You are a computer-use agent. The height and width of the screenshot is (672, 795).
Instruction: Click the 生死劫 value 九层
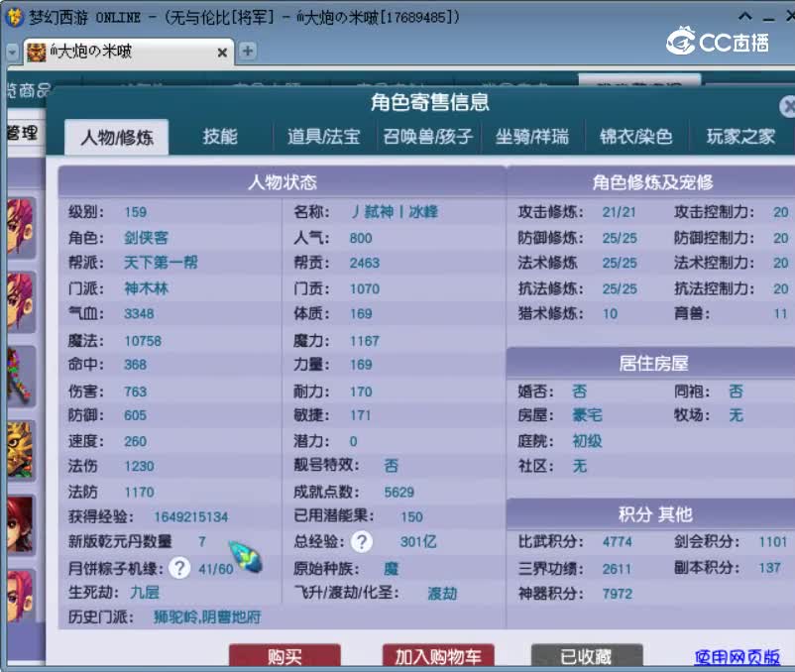coord(145,593)
